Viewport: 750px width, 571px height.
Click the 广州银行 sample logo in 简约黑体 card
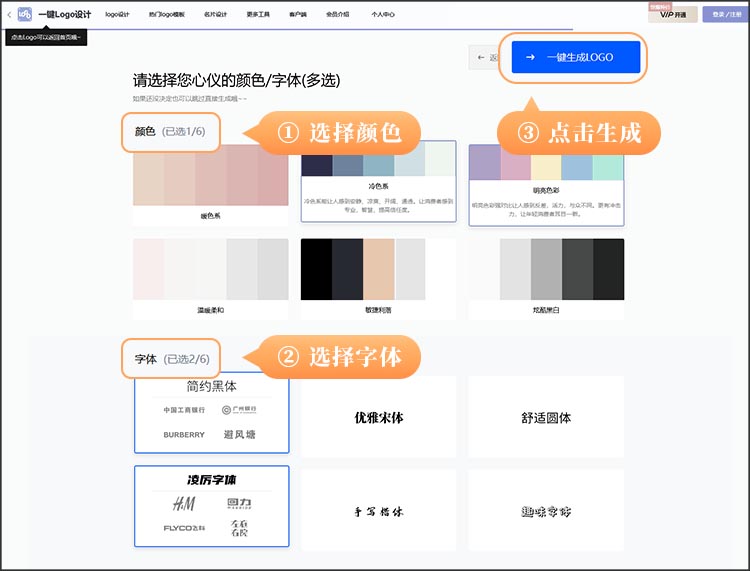coord(239,409)
